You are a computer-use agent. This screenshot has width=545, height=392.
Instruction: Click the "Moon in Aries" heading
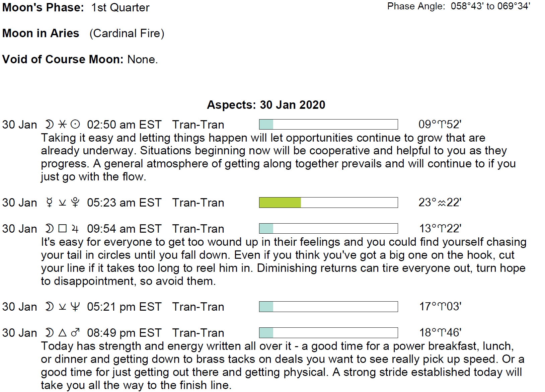coord(41,33)
